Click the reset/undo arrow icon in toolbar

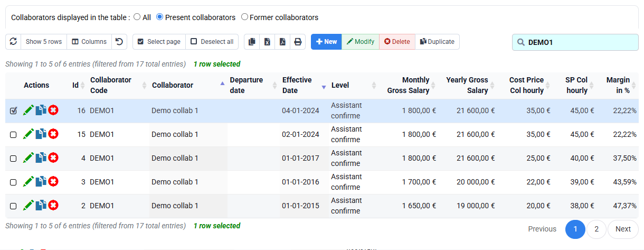(119, 42)
